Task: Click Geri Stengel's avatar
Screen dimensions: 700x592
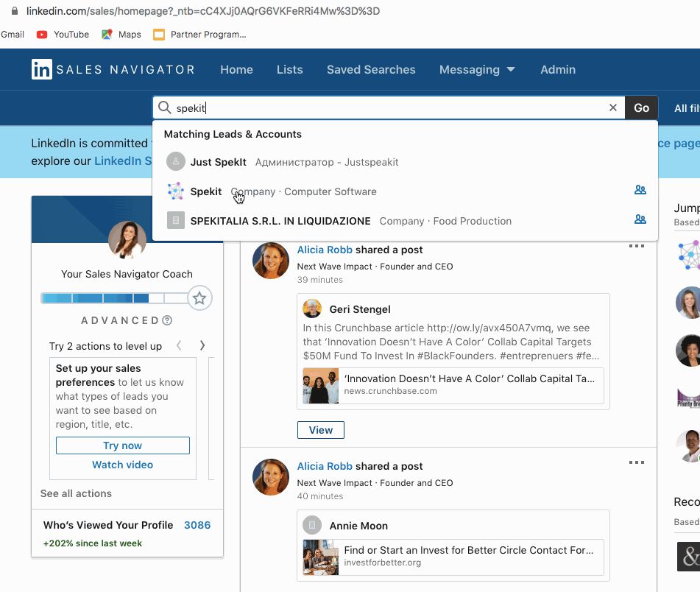Action: (312, 309)
